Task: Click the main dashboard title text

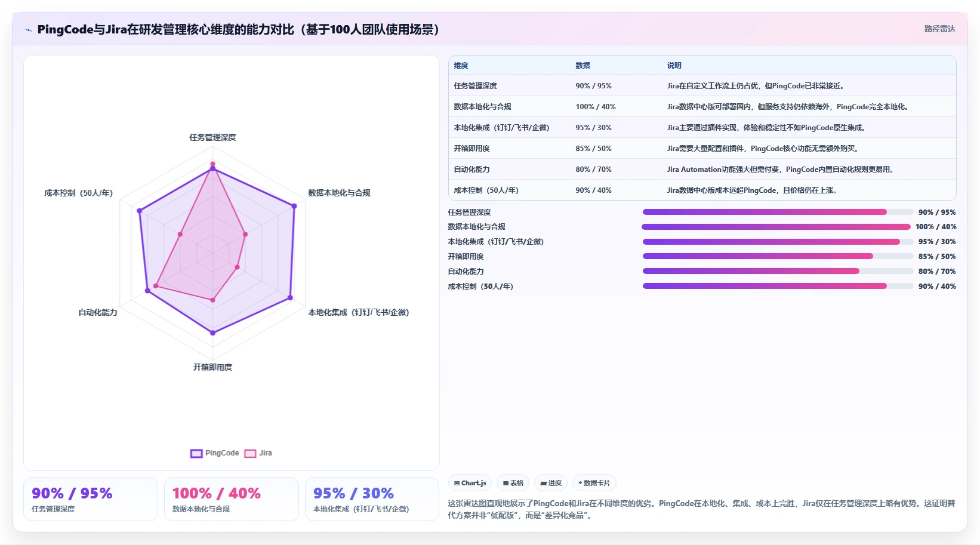Action: (238, 29)
